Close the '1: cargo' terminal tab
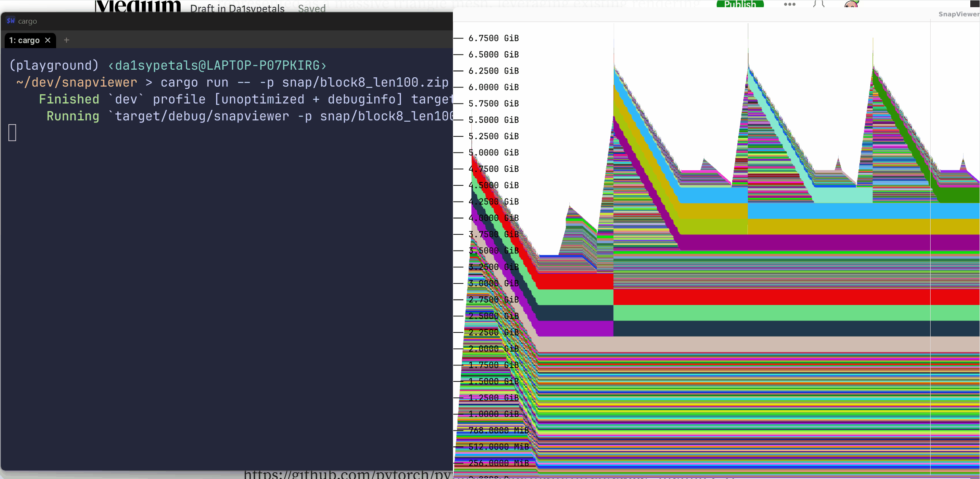The width and height of the screenshot is (980, 479). pyautogui.click(x=48, y=40)
